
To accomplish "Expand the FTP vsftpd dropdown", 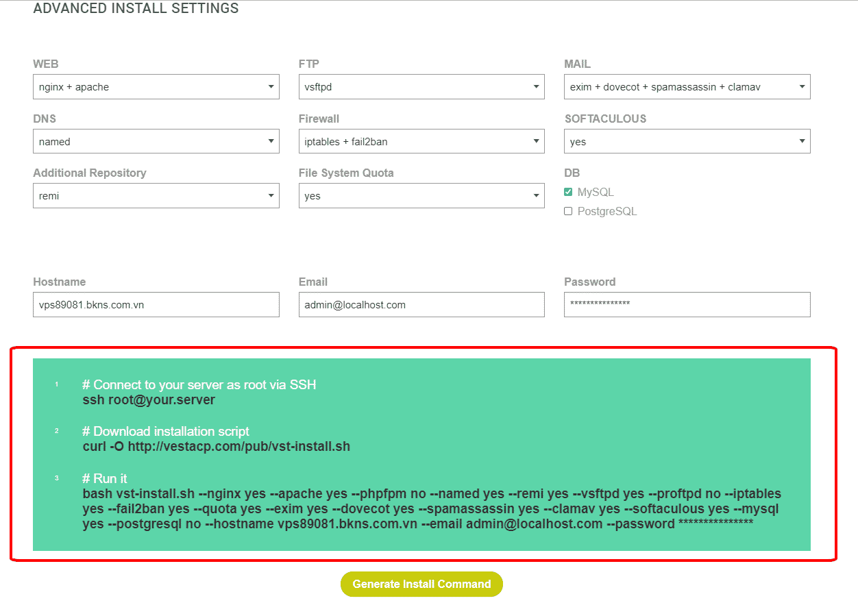I will click(x=421, y=87).
